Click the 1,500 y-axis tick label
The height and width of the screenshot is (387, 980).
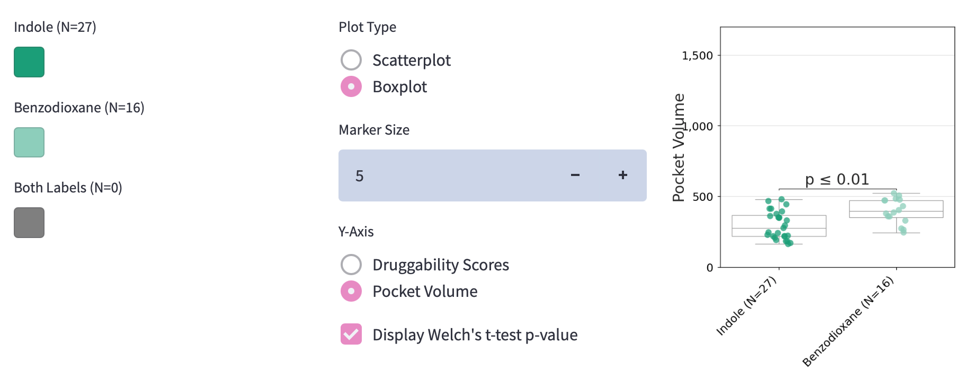click(697, 56)
